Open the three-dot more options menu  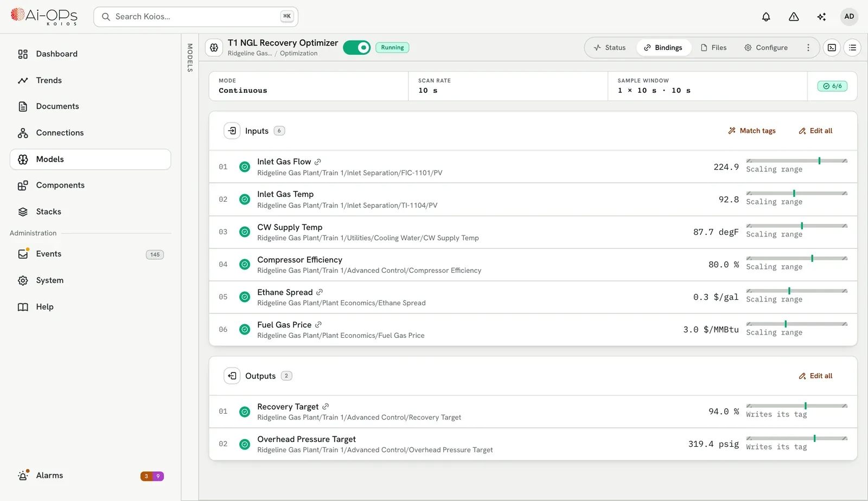[808, 48]
